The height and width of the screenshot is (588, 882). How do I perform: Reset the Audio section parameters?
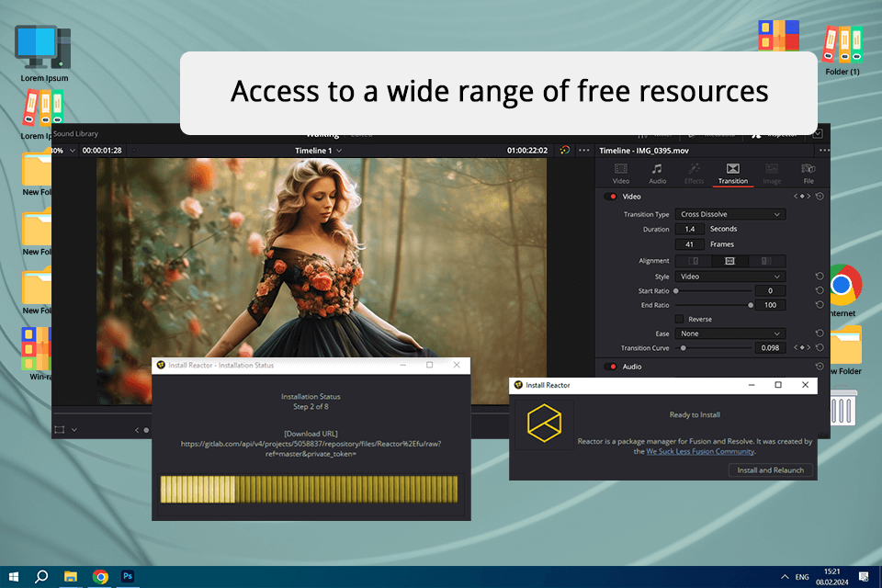820,367
